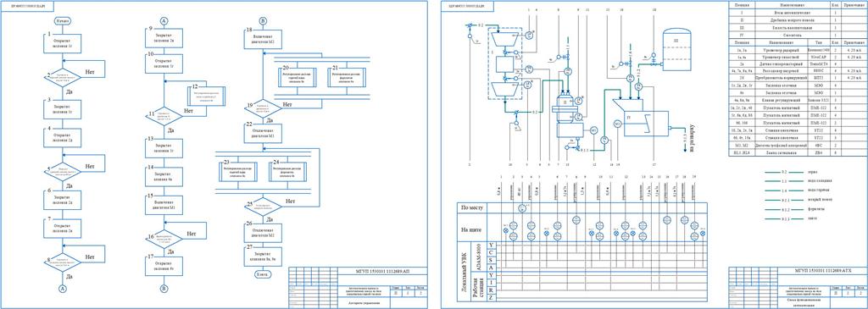Select motor M2 circle symbol
Viewport: 868px width, 309px height.
click(618, 124)
